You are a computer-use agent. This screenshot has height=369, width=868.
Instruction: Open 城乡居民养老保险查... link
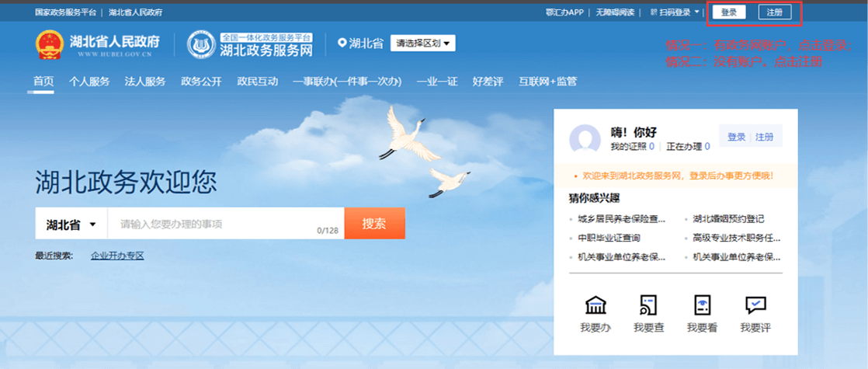pos(621,219)
